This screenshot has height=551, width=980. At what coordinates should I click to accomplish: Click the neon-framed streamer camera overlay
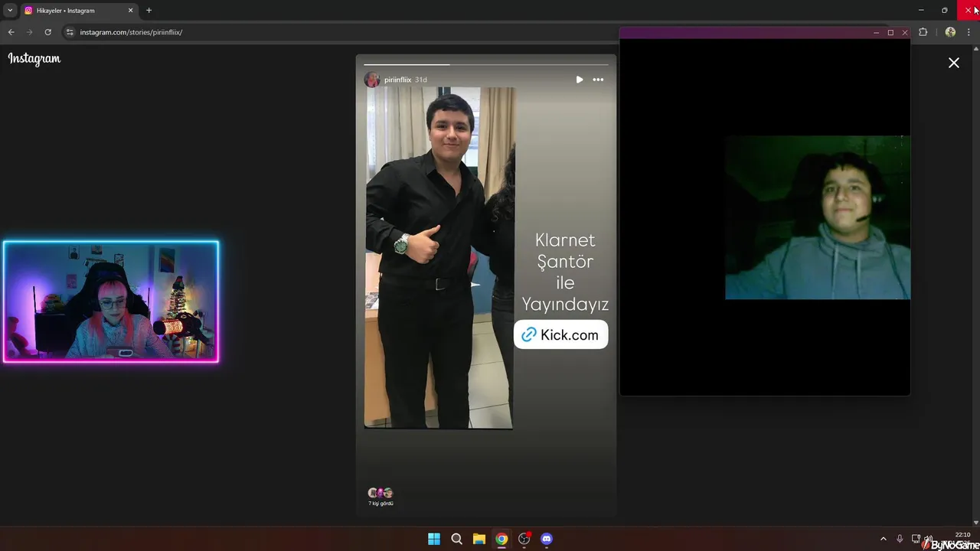pyautogui.click(x=111, y=302)
